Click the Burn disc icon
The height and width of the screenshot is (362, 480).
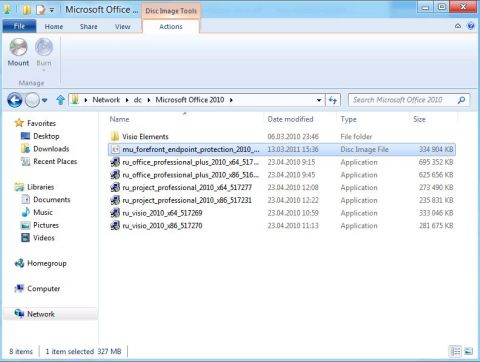[44, 47]
